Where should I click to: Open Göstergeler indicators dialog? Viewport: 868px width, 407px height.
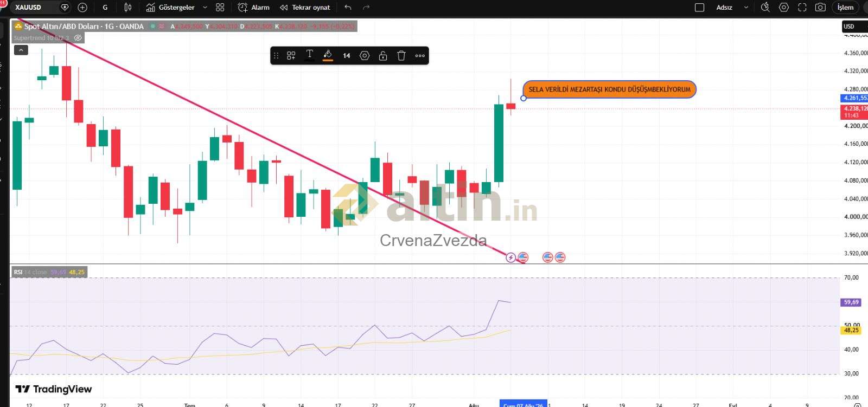click(x=170, y=8)
